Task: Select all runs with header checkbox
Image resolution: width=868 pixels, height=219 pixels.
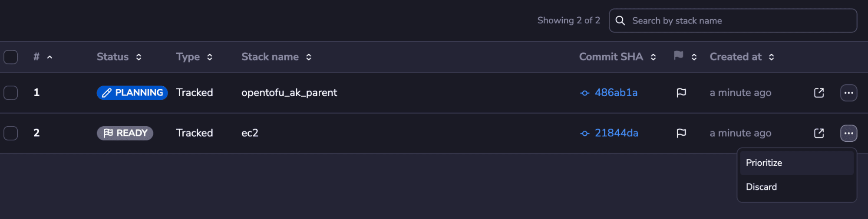Action: pos(11,57)
